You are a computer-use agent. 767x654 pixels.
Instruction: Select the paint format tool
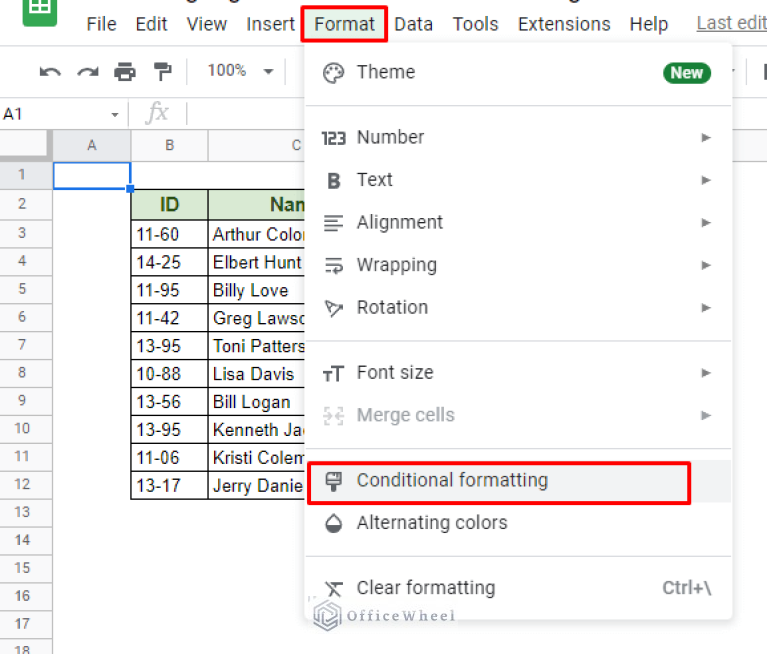click(x=162, y=71)
